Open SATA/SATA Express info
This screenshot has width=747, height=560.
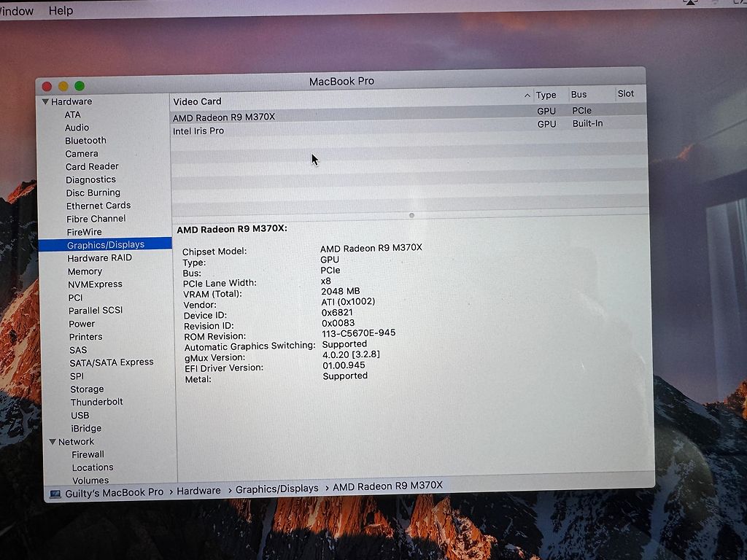click(x=112, y=362)
